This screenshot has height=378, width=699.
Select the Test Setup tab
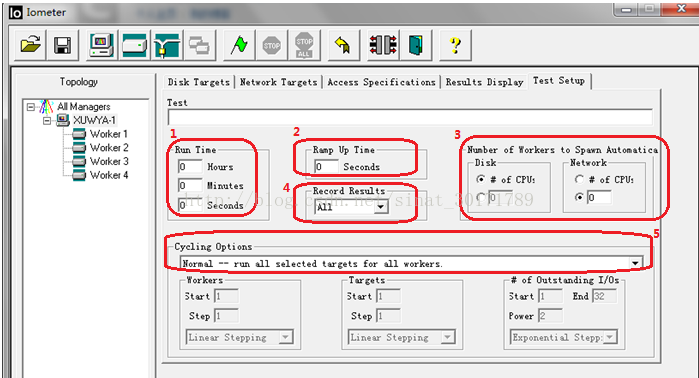[559, 81]
